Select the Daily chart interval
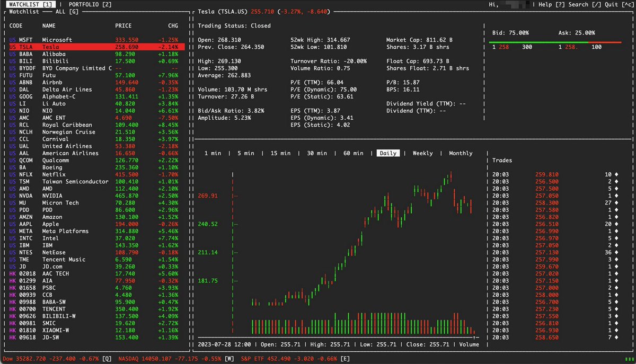Screen dimensions: 636x364 (x=387, y=153)
